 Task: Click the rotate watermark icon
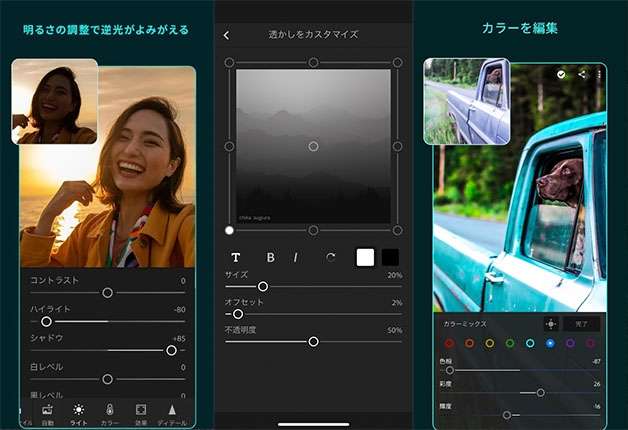coord(330,257)
